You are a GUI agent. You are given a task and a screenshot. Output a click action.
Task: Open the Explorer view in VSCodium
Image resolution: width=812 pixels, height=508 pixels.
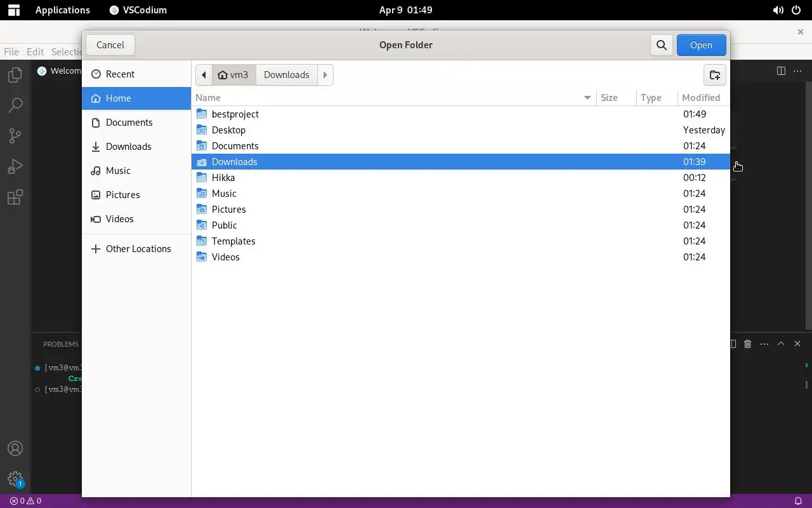point(15,75)
